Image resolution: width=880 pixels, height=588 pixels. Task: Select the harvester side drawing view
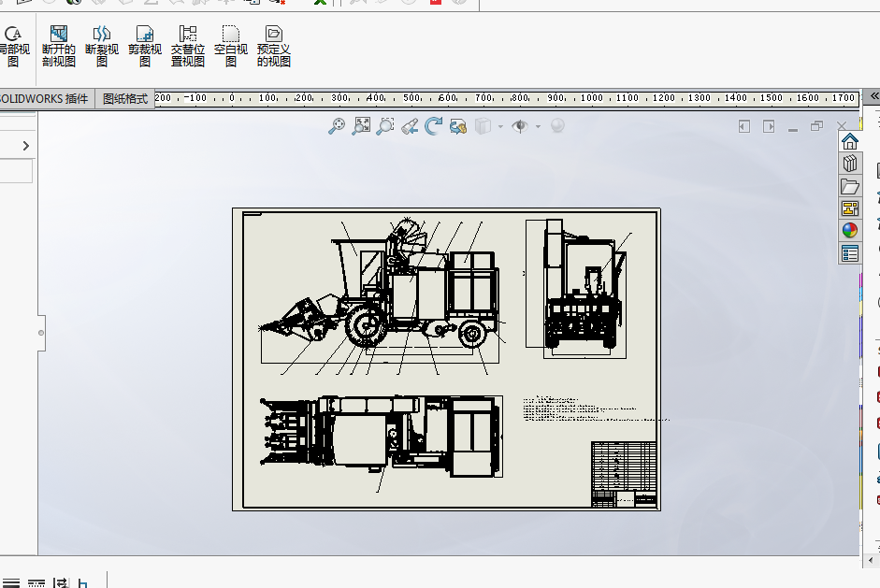[x=380, y=291]
